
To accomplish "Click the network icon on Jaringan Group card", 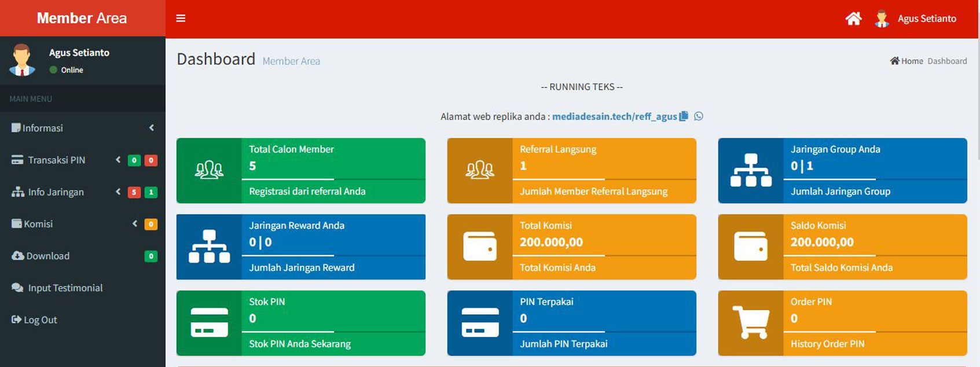I will [x=751, y=170].
